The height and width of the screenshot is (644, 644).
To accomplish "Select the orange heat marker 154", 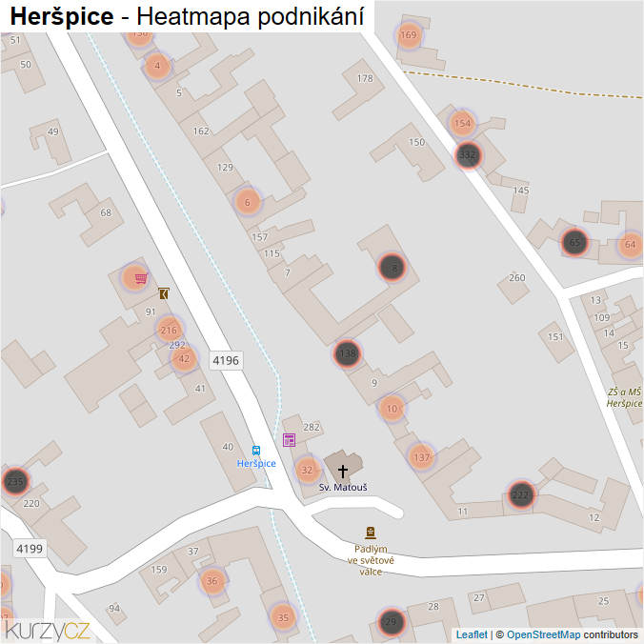I will 462,123.
